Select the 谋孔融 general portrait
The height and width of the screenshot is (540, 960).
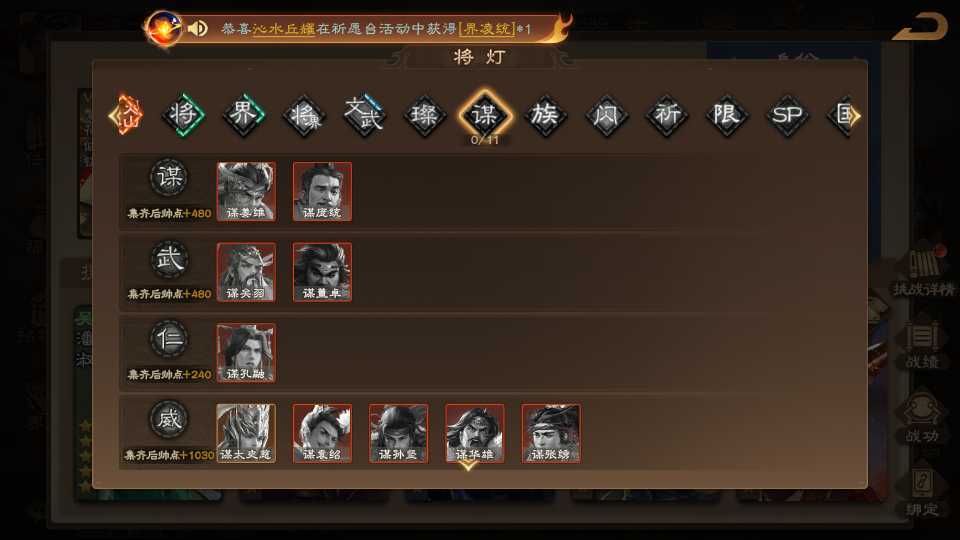coord(246,353)
